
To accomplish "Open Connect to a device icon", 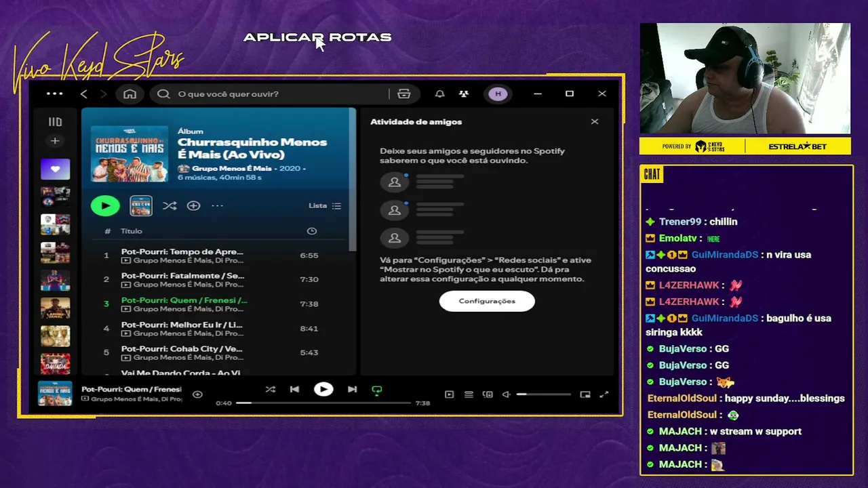I will (488, 394).
